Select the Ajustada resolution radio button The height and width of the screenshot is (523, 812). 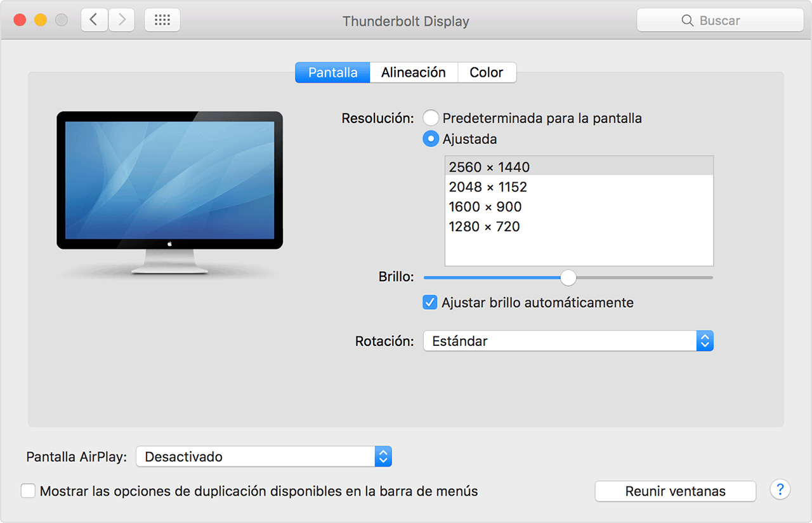coord(431,139)
